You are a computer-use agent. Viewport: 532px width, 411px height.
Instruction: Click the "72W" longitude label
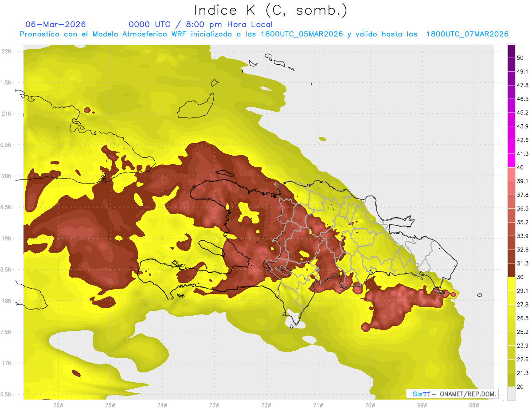(266, 405)
